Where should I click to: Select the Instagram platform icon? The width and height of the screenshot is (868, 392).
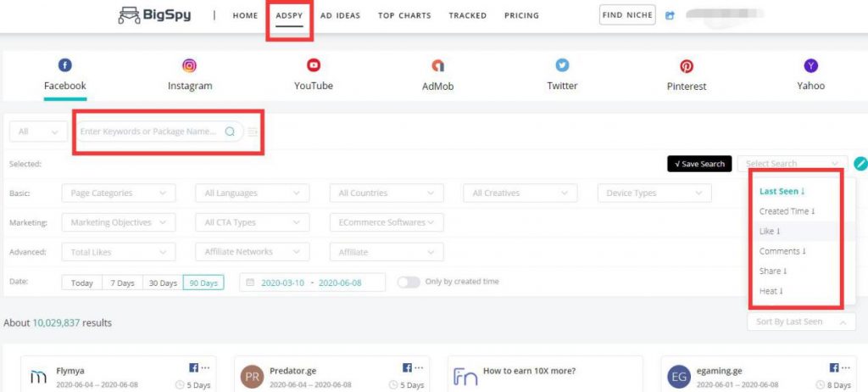189,66
